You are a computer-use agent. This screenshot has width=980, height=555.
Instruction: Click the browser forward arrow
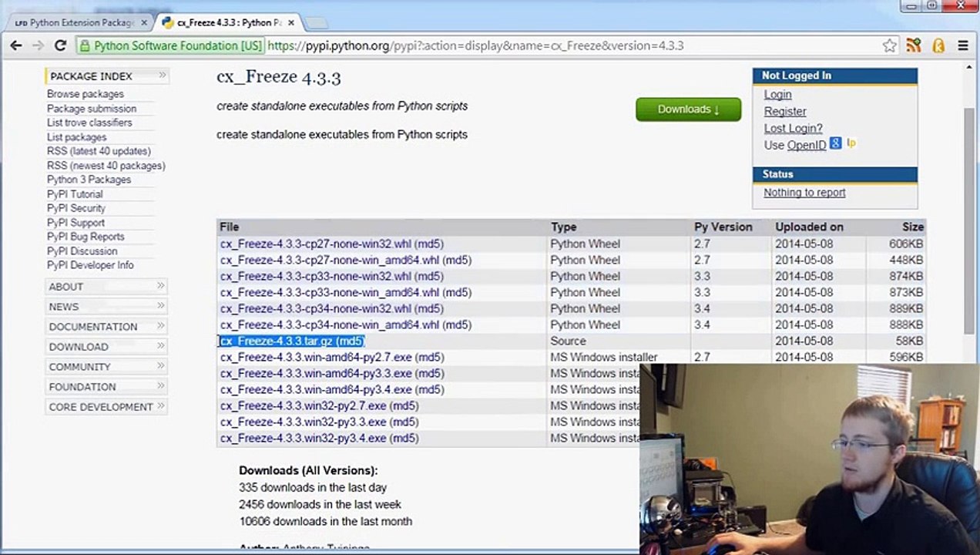tap(38, 45)
